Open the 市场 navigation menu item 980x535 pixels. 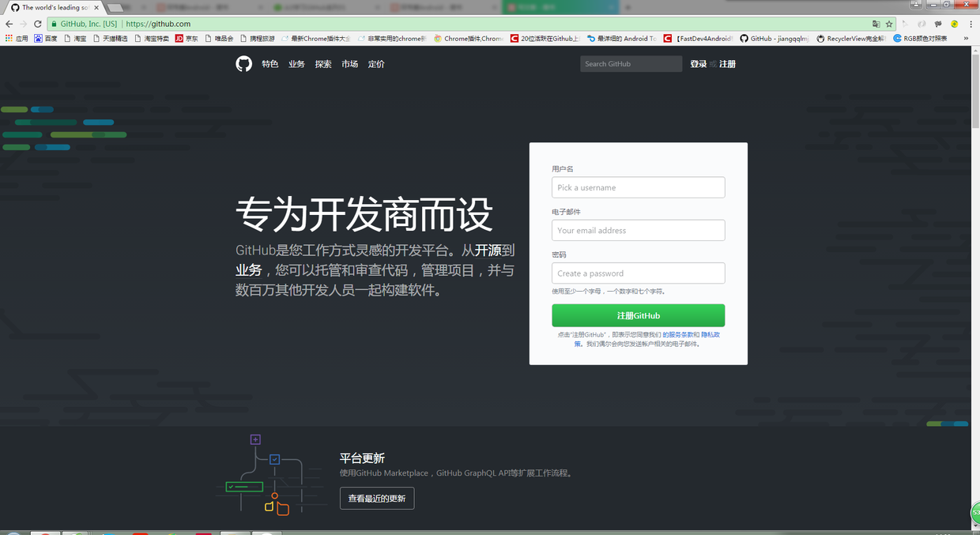(x=349, y=64)
